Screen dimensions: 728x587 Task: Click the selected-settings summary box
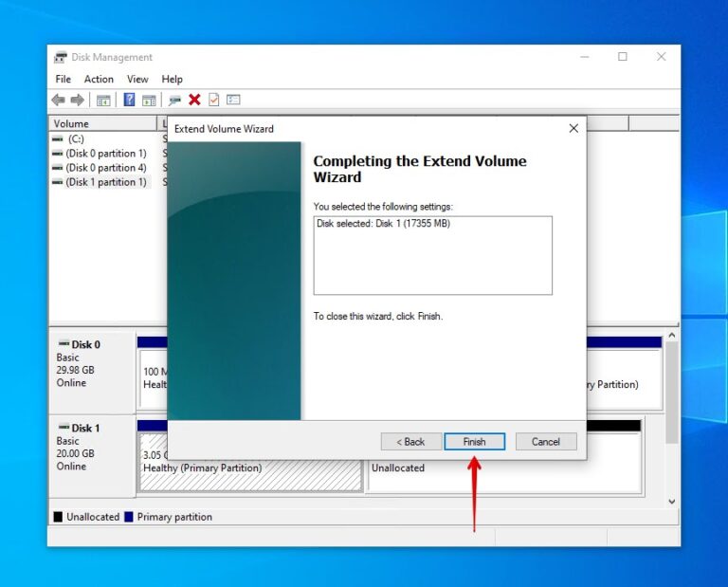[x=432, y=255]
